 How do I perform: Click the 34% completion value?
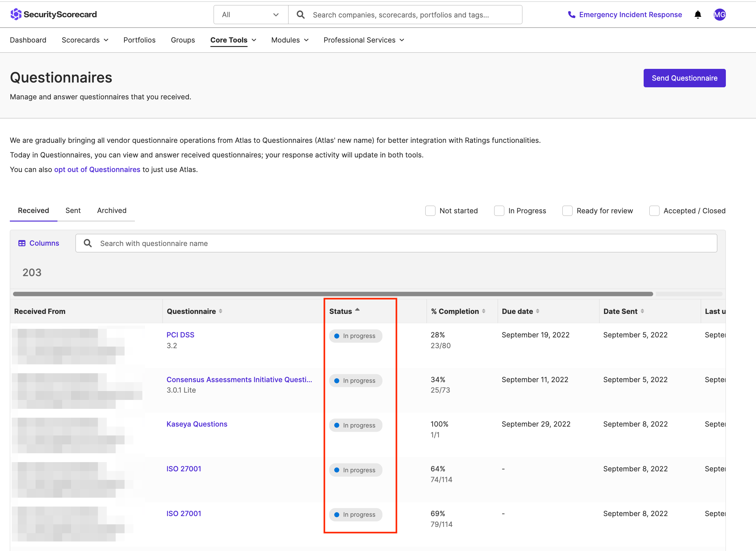point(438,380)
